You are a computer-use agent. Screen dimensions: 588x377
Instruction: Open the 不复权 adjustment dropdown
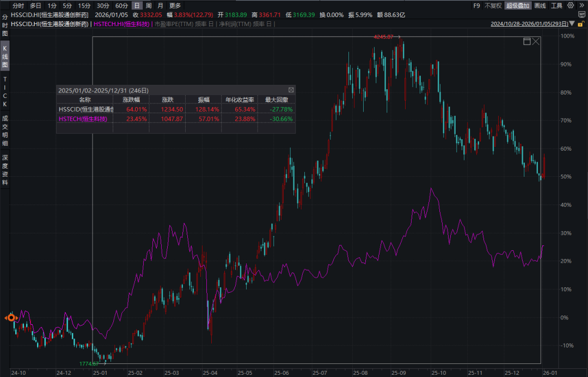493,5
